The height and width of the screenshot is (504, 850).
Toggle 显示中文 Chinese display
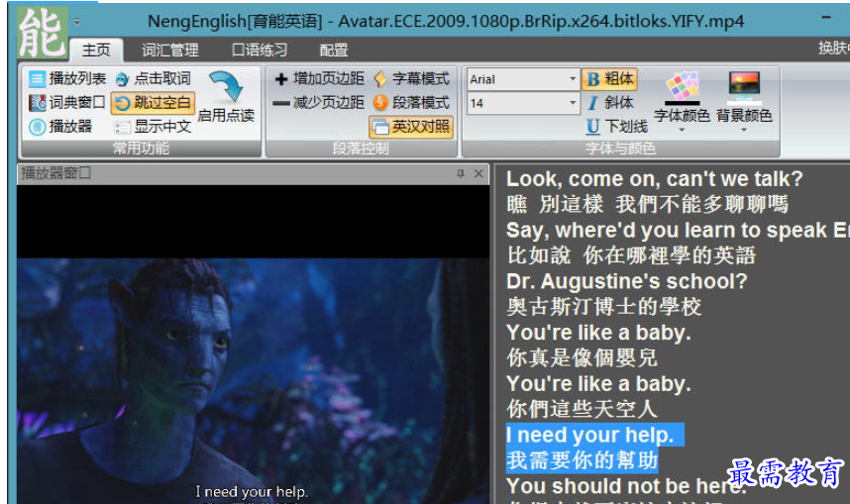point(153,127)
